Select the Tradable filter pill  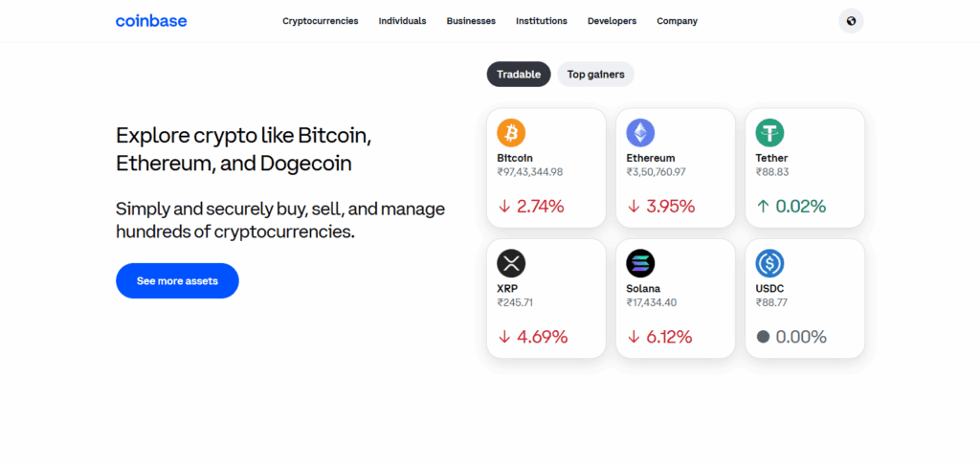pyautogui.click(x=519, y=75)
